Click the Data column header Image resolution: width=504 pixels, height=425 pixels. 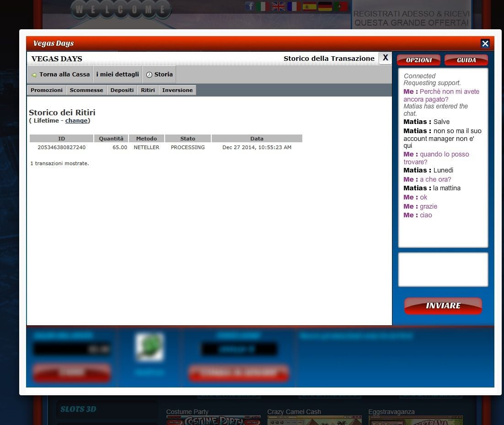pyautogui.click(x=257, y=139)
